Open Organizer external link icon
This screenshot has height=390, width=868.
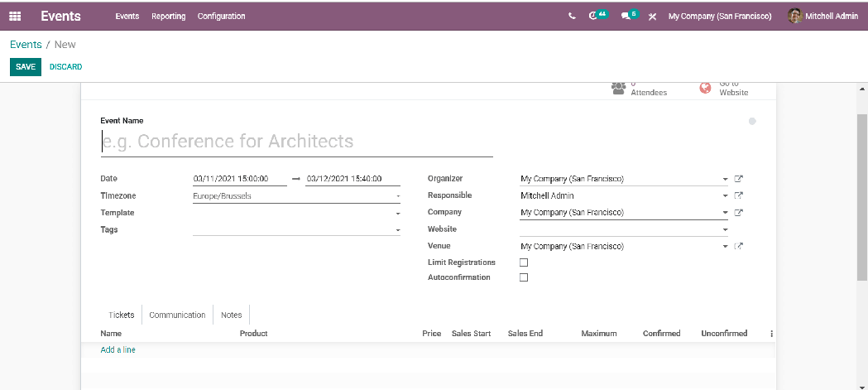click(x=738, y=179)
